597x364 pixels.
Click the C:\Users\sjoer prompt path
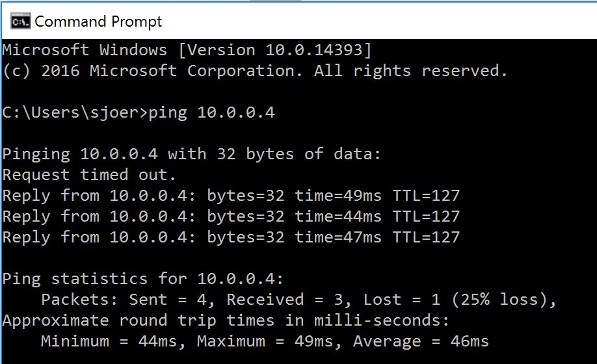(x=73, y=112)
